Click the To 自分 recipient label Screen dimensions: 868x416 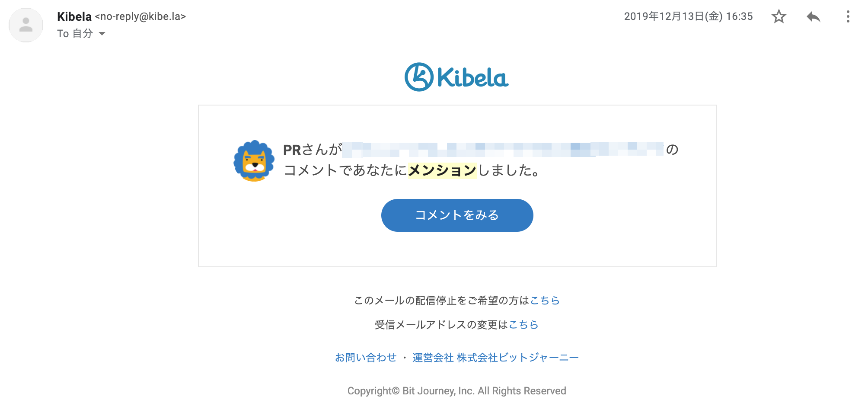click(x=75, y=34)
